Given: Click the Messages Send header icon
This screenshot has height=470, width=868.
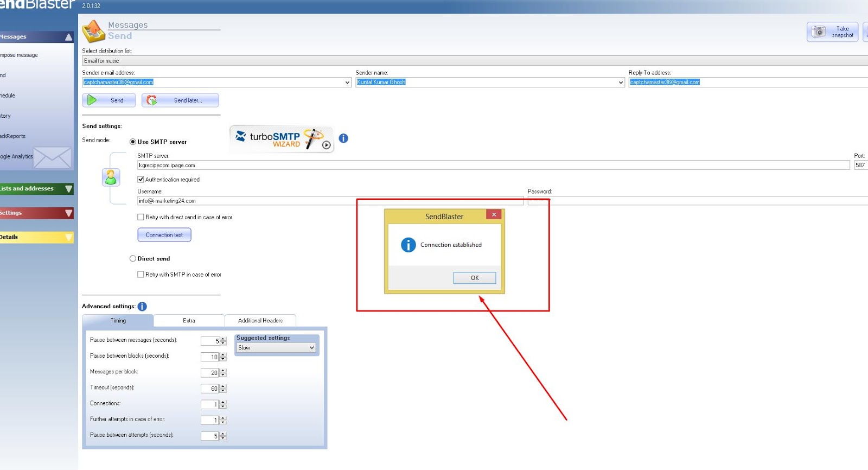Looking at the screenshot, I should [x=94, y=31].
